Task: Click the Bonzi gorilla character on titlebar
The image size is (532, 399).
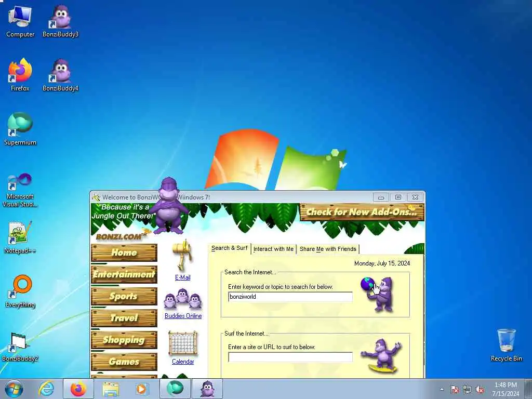Action: tap(169, 206)
